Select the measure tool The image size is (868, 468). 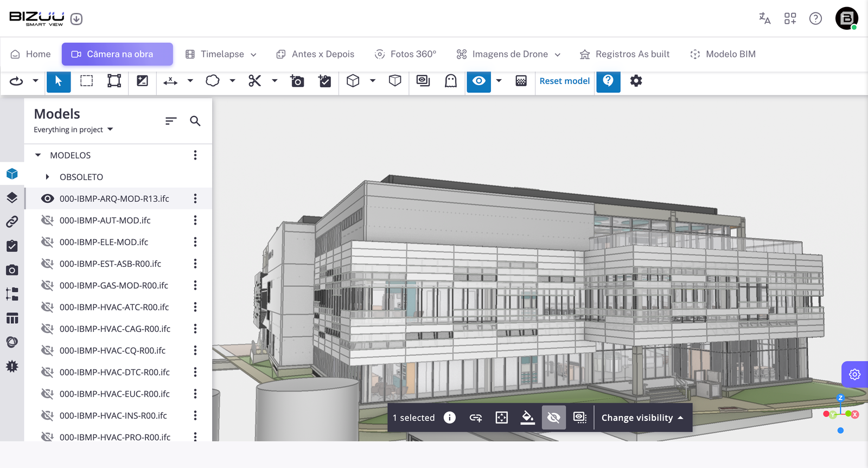pyautogui.click(x=170, y=81)
